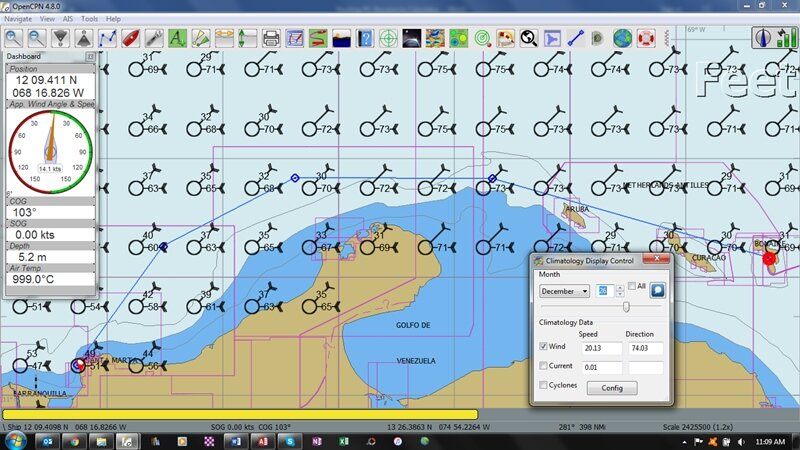
Task: Click the blue bubble button beside All checkbox
Action: (657, 290)
